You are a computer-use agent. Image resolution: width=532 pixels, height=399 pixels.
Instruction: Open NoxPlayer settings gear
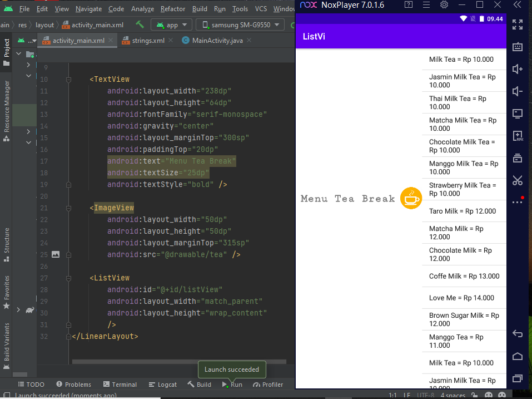click(x=444, y=5)
